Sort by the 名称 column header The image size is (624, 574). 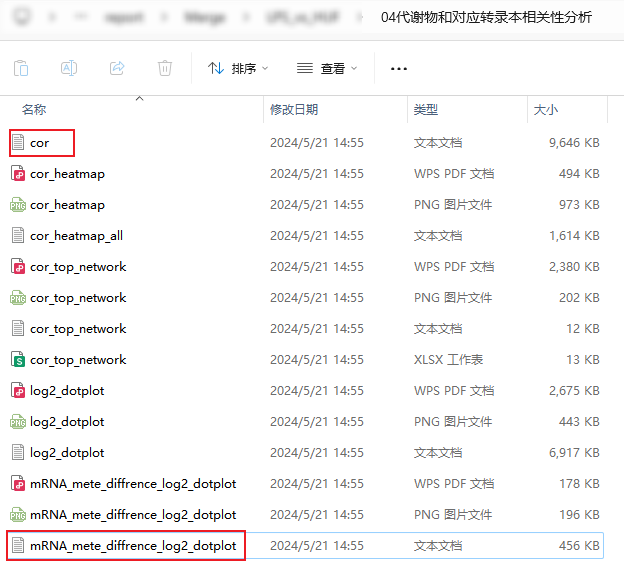[34, 109]
